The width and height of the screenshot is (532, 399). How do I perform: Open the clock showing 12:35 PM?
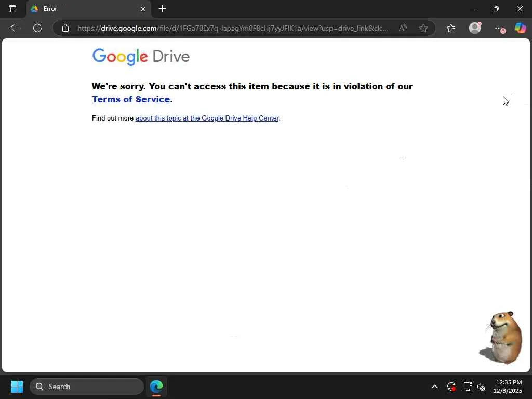(508, 387)
